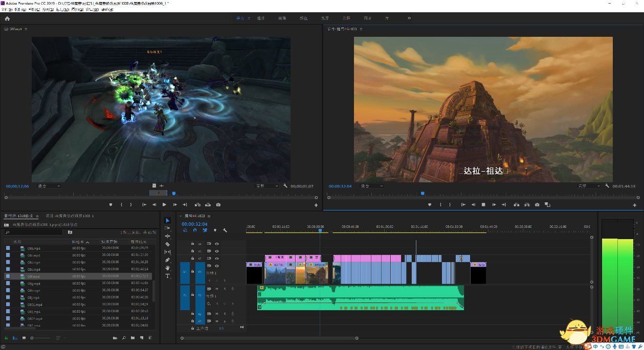This screenshot has width=644, height=350.
Task: Click the timeline playhead timecode 00:00:32:04
Action: point(194,224)
